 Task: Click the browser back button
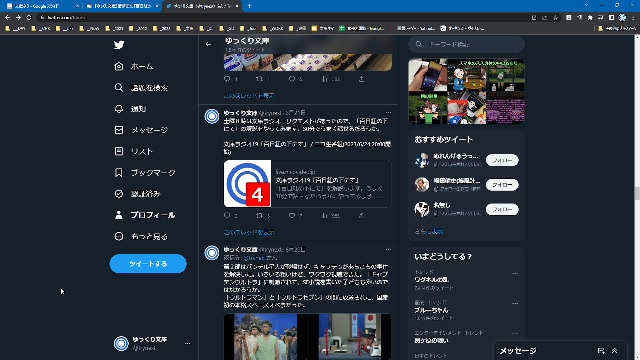(7, 18)
